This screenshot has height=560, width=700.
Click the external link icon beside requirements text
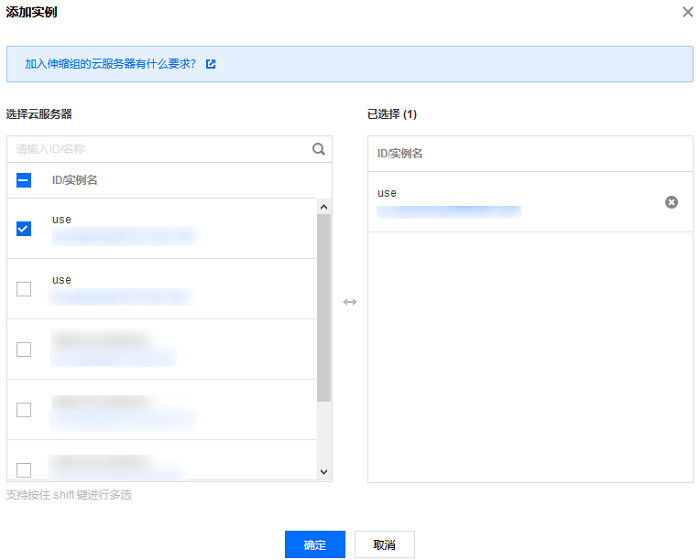pyautogui.click(x=211, y=64)
